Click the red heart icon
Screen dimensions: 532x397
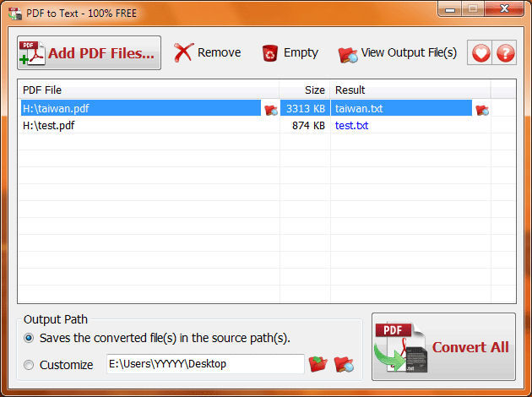[480, 53]
